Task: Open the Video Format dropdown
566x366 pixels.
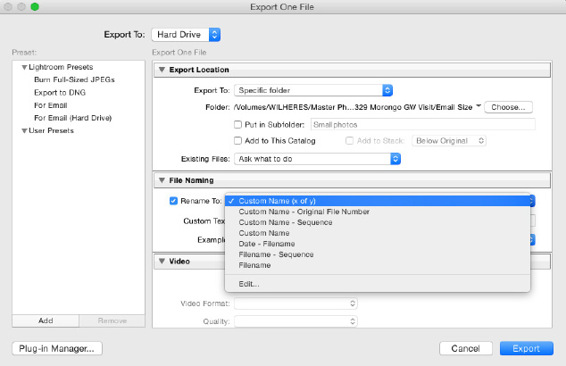Action: click(296, 304)
